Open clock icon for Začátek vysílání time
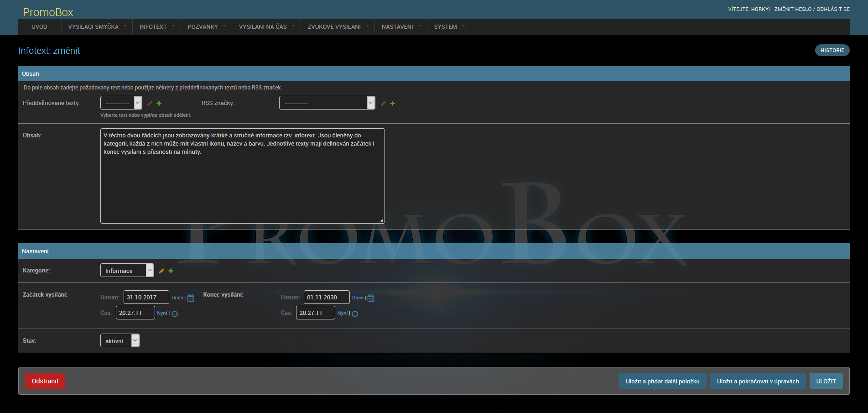The width and height of the screenshot is (868, 413). (175, 314)
